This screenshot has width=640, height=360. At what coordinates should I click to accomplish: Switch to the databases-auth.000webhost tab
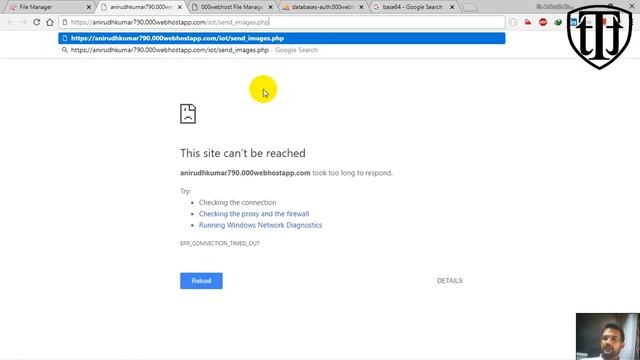pyautogui.click(x=322, y=7)
